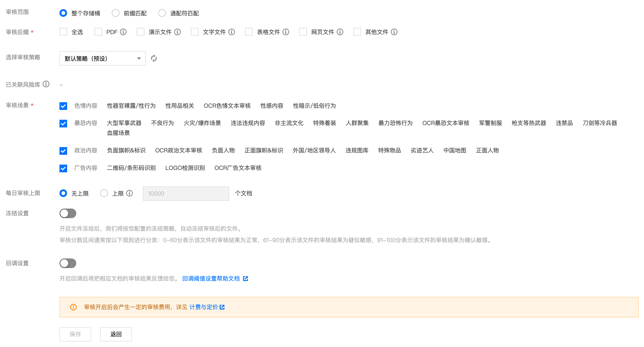
Task: Click info icon beside 已关联风险库
Action: tap(46, 84)
